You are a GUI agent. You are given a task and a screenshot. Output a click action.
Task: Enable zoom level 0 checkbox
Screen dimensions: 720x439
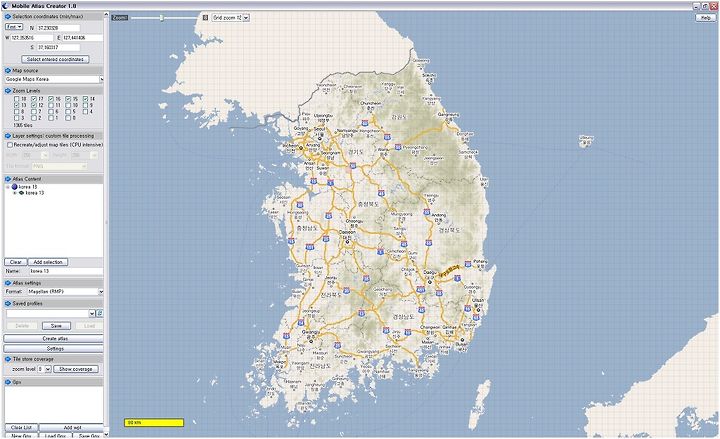click(68, 118)
